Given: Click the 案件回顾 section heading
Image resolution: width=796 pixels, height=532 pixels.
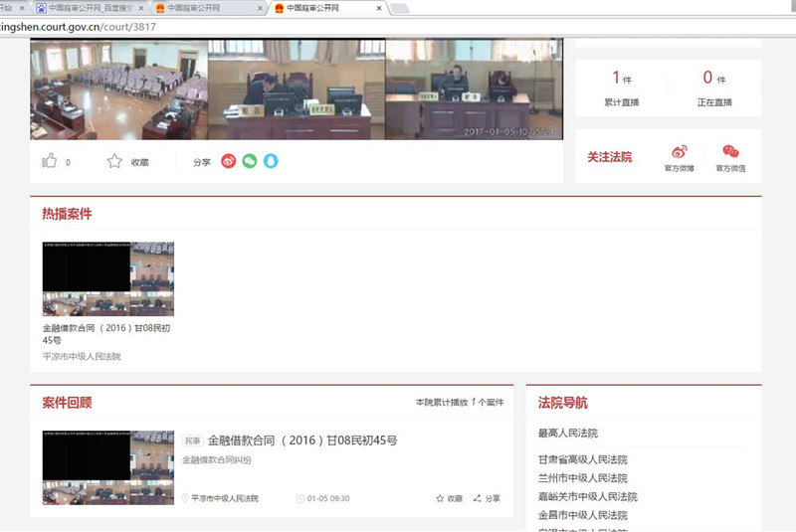Looking at the screenshot, I should click(x=67, y=403).
